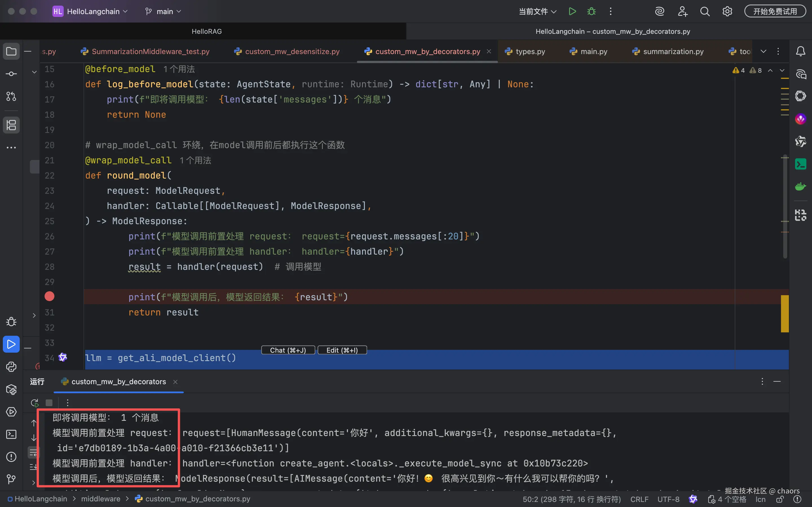812x507 pixels.
Task: Start debugging with the bug icon
Action: tap(591, 11)
